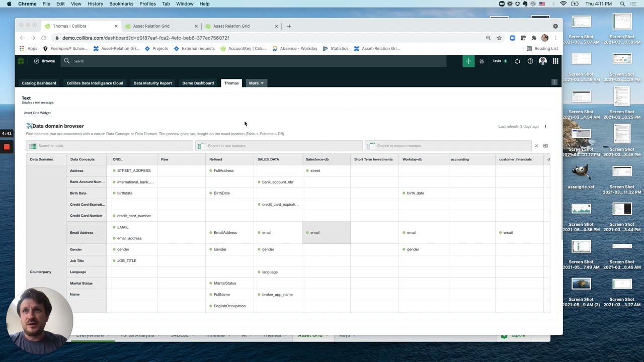Select the highlighted email cell under Salesforce-db
The height and width of the screenshot is (362, 644).
(x=326, y=233)
